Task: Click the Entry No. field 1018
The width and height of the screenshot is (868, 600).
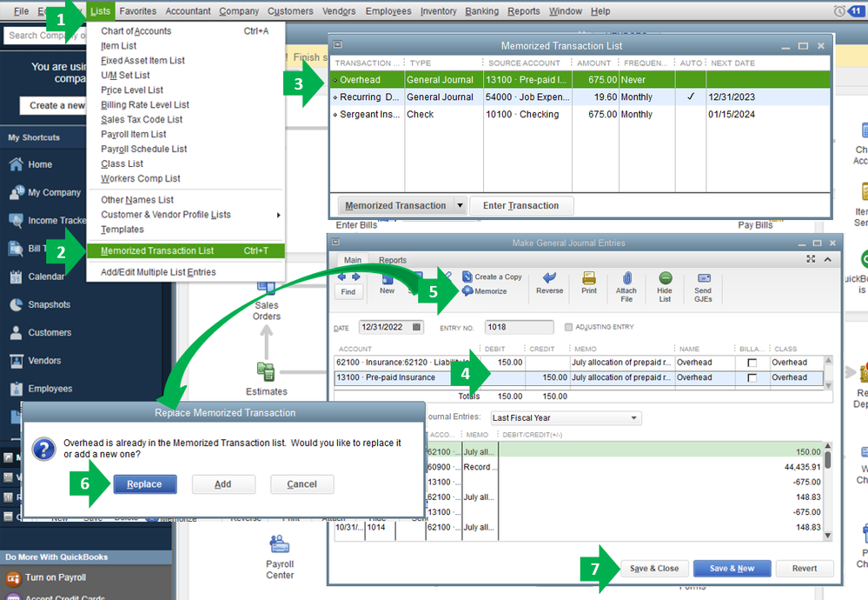Action: (x=519, y=327)
